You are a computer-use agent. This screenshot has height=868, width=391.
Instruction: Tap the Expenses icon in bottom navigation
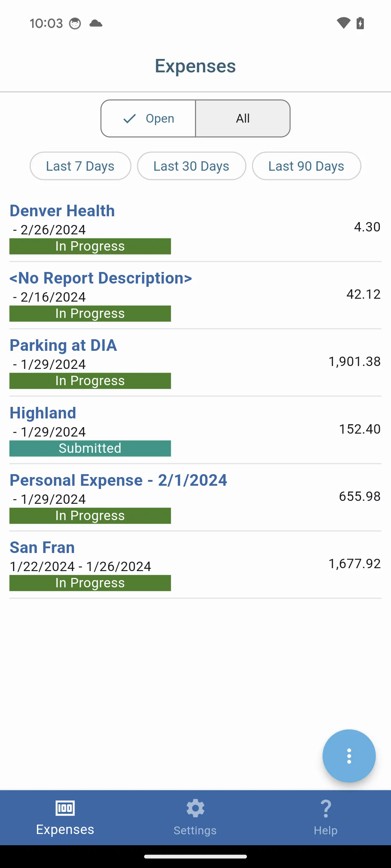click(x=65, y=808)
